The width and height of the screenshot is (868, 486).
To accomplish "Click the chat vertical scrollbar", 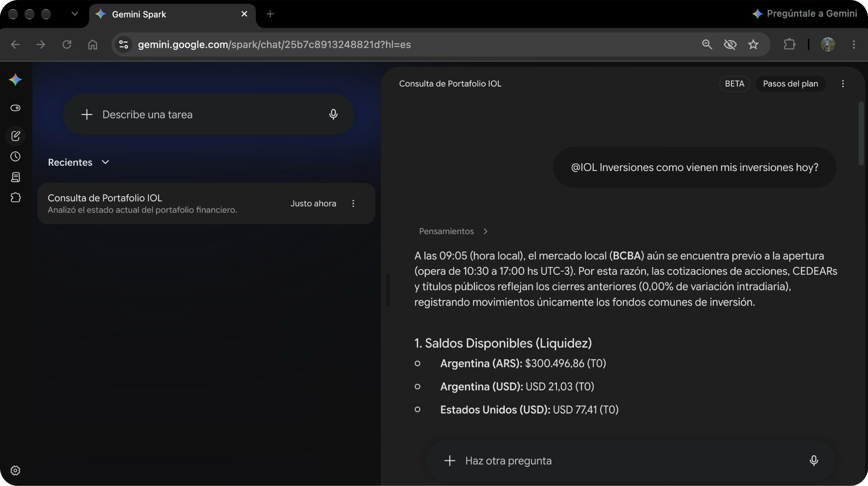I will pos(861,133).
